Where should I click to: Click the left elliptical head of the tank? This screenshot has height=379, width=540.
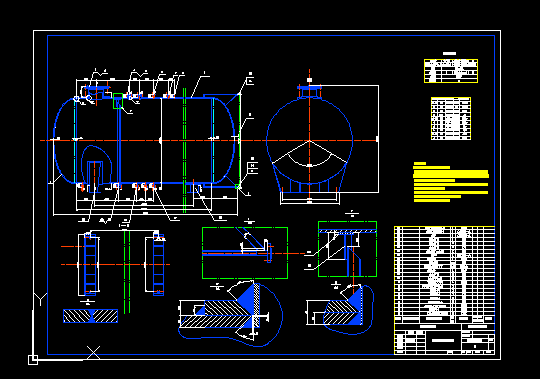coord(64,140)
